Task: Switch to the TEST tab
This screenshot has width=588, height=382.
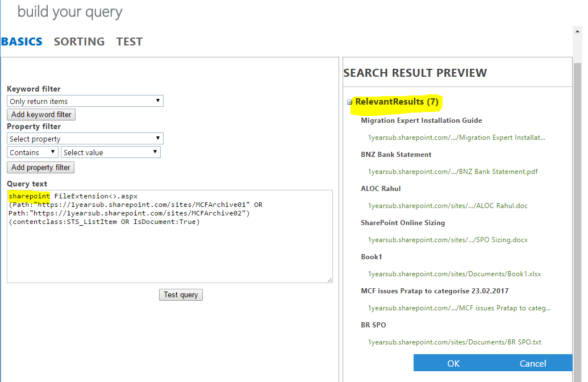Action: [x=129, y=41]
